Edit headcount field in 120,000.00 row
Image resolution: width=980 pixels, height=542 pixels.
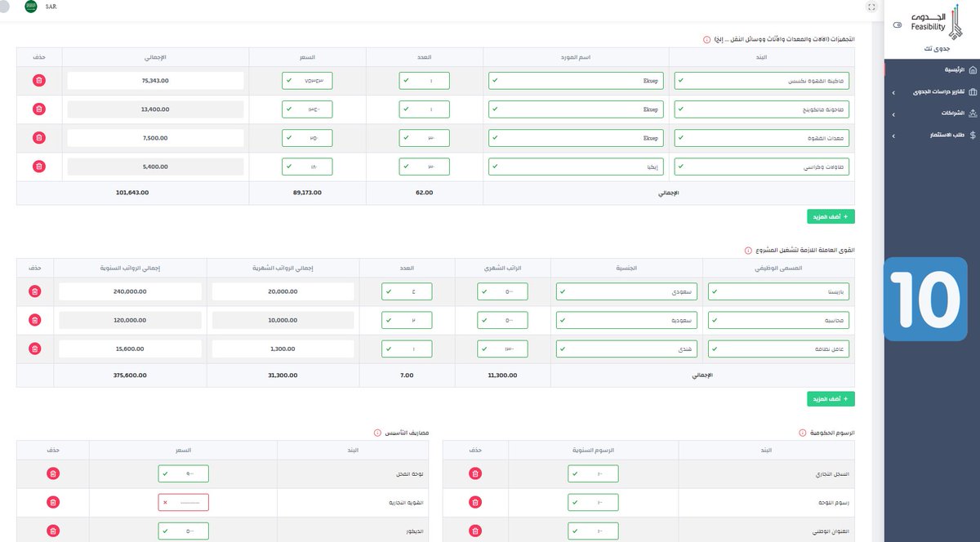[x=407, y=320]
